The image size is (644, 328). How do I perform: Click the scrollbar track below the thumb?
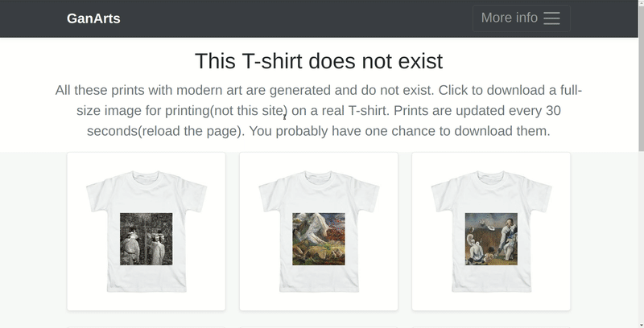pos(639,241)
